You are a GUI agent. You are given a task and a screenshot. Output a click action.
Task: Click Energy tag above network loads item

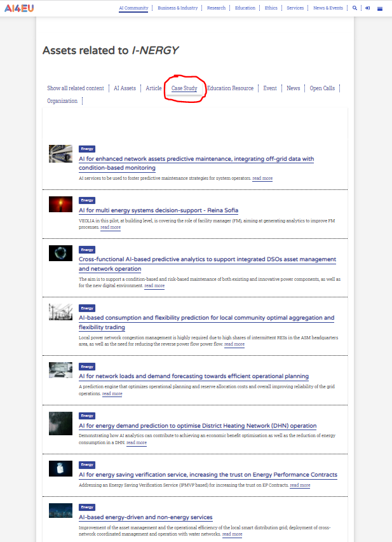tap(87, 367)
